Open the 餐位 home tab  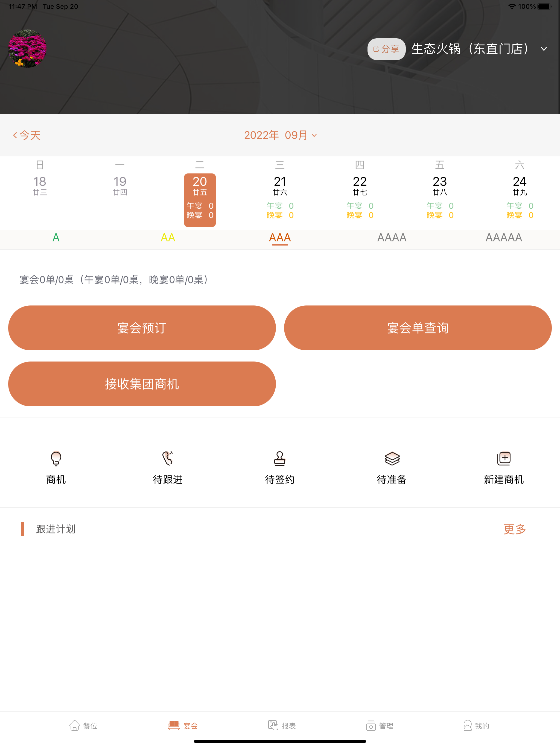pyautogui.click(x=83, y=725)
